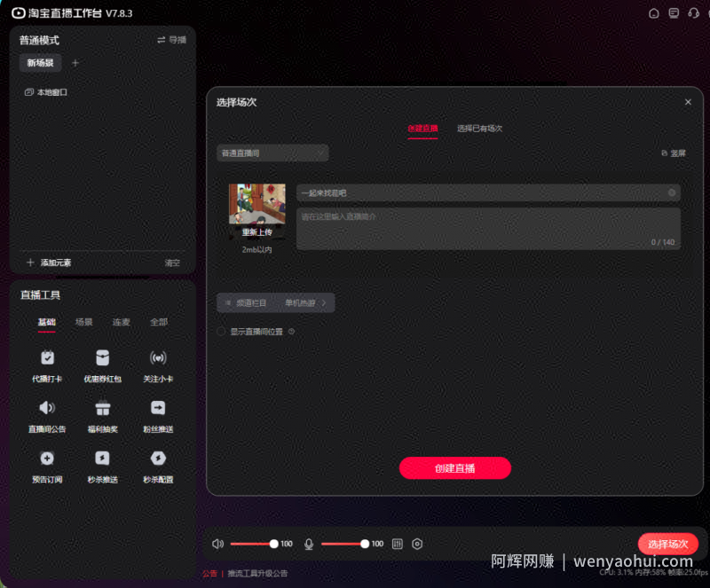Click the live description text area

(x=488, y=229)
